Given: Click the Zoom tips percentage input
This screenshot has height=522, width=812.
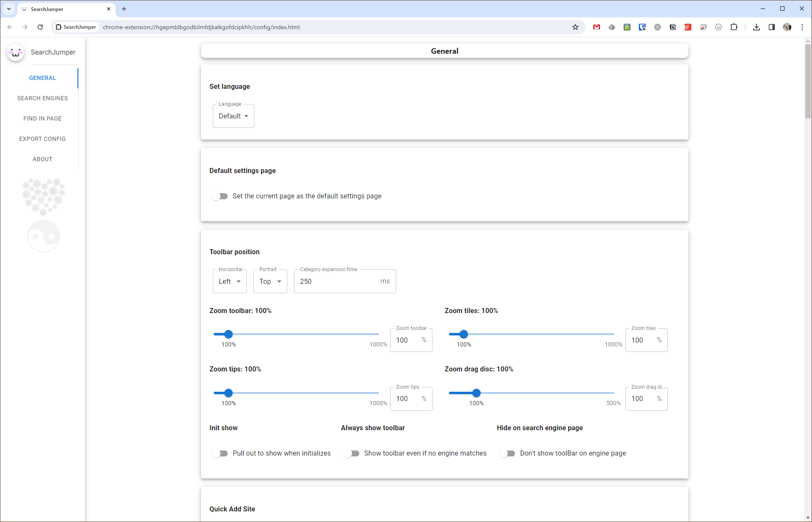Looking at the screenshot, I should pyautogui.click(x=411, y=399).
